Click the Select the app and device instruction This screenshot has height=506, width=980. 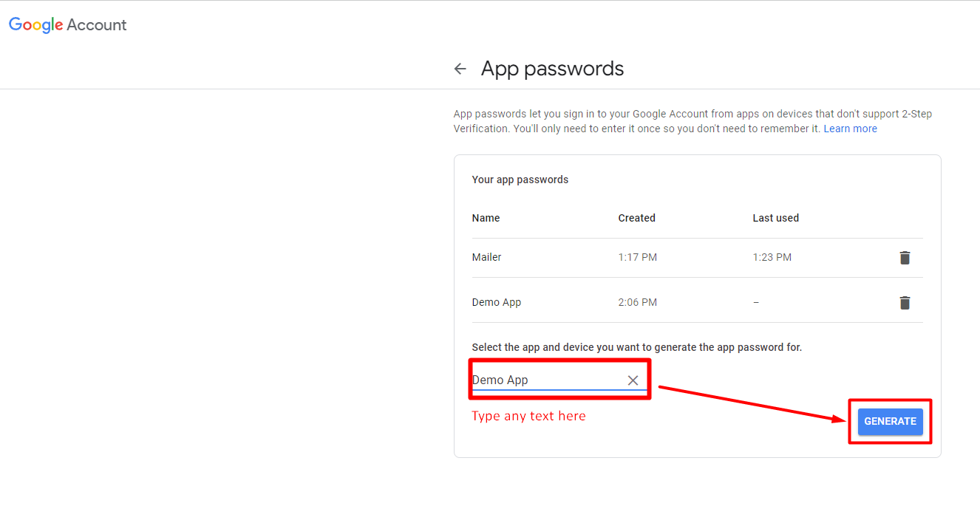(x=636, y=347)
